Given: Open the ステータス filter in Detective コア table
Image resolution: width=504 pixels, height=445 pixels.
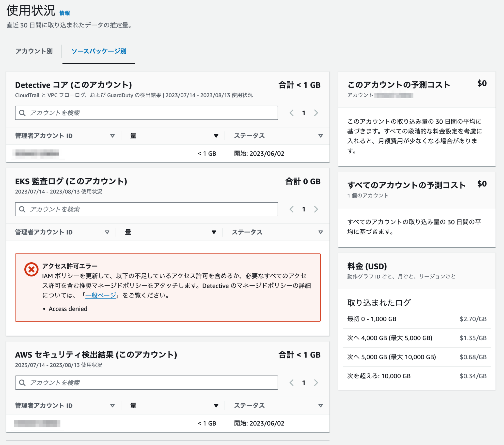Looking at the screenshot, I should click(321, 135).
